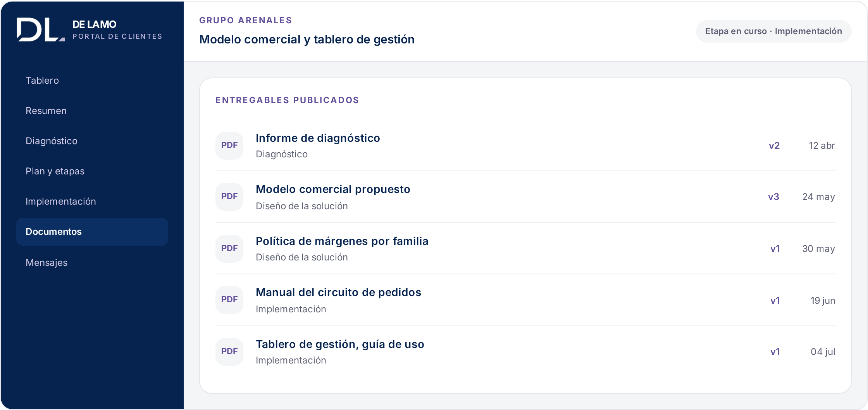This screenshot has width=868, height=410.
Task: Click the 04 jul date
Action: [x=823, y=352]
